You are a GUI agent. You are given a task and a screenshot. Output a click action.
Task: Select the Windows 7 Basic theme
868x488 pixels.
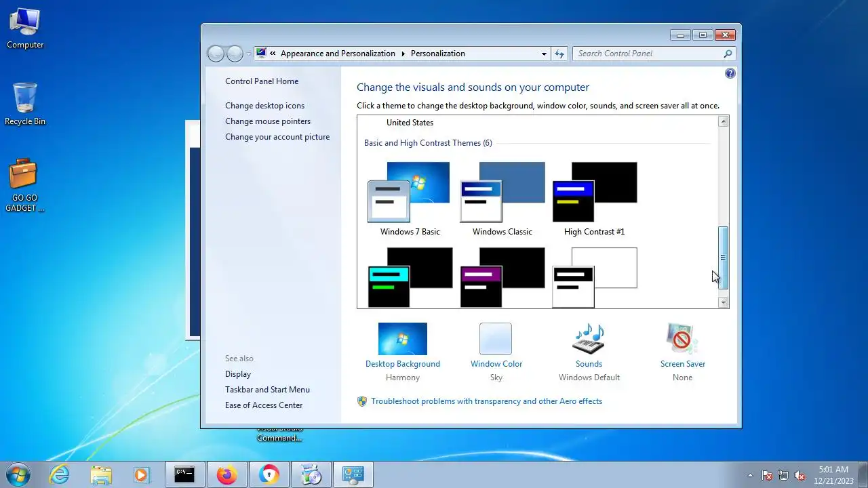[410, 199]
